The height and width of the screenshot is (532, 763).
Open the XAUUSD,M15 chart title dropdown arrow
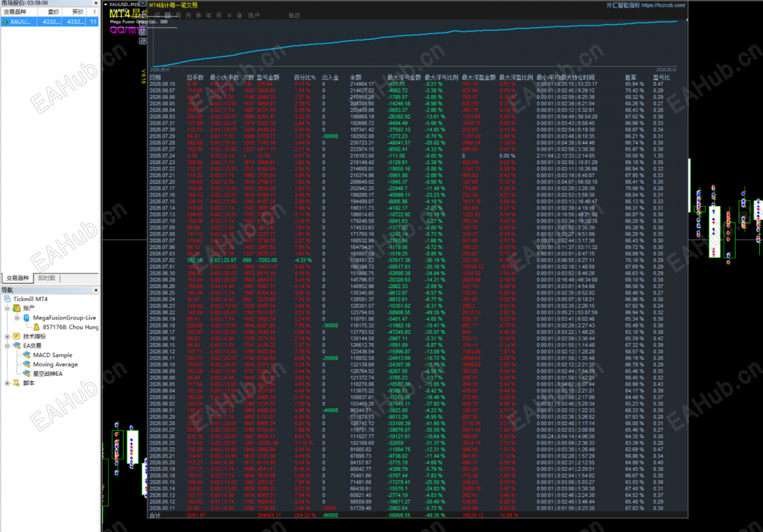point(106,4)
